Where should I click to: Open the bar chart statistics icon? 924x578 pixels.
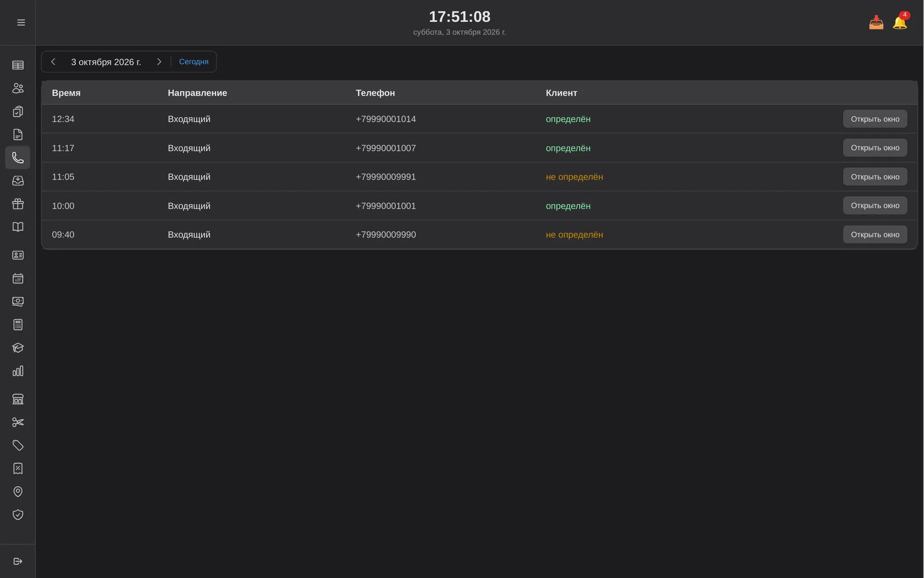coord(18,371)
